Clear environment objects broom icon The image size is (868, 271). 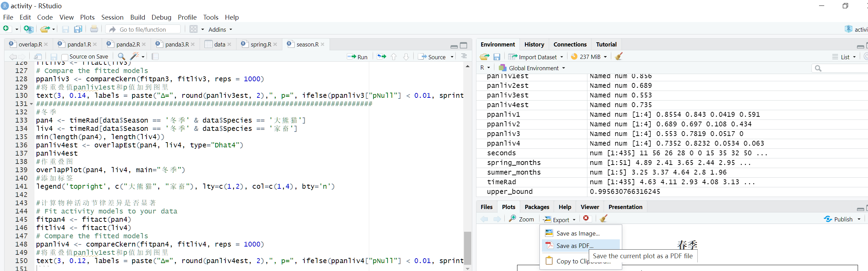[x=619, y=56]
